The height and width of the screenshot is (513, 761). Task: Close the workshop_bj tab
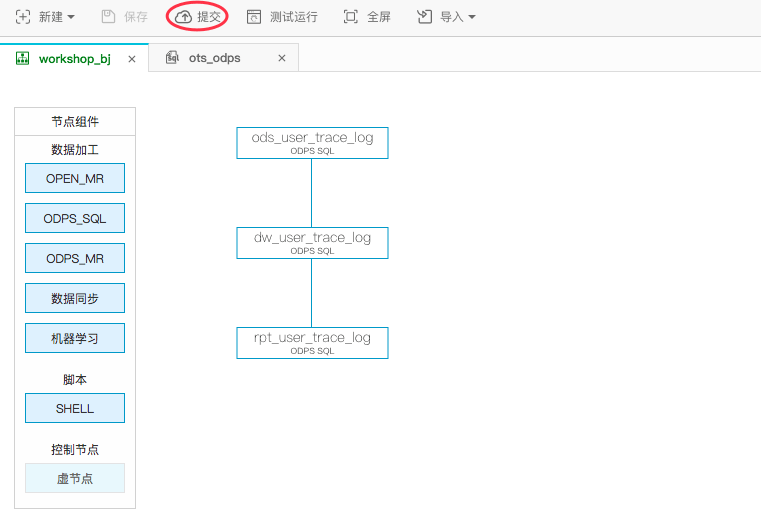point(132,59)
